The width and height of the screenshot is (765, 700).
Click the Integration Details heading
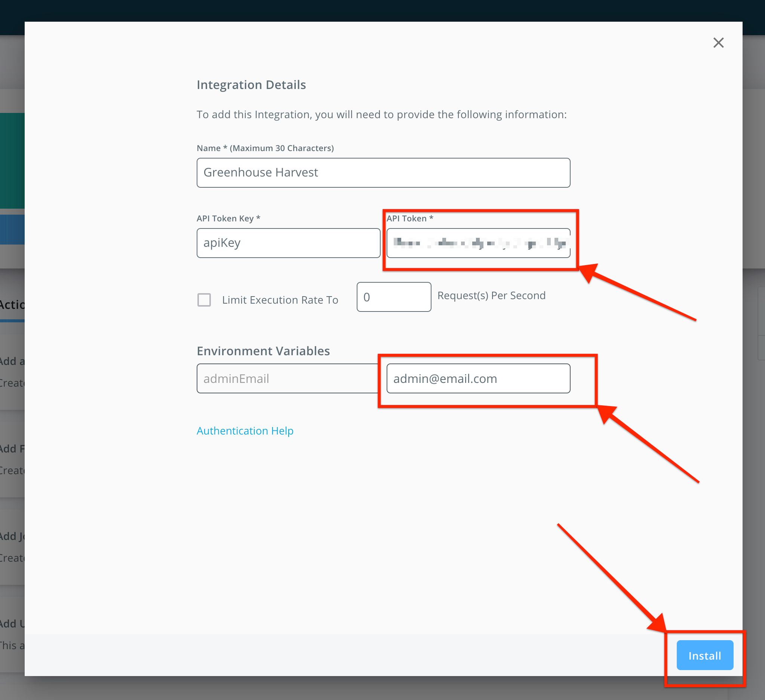pos(251,85)
